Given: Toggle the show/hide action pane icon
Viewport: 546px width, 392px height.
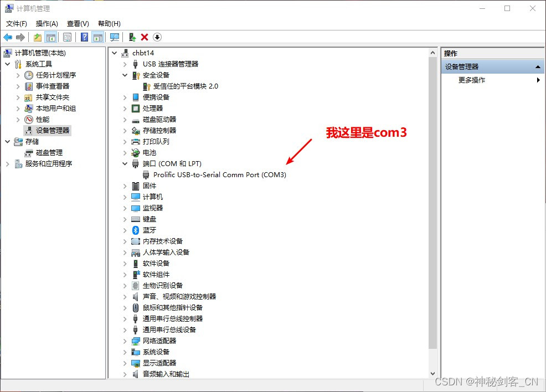Looking at the screenshot, I should click(x=98, y=37).
